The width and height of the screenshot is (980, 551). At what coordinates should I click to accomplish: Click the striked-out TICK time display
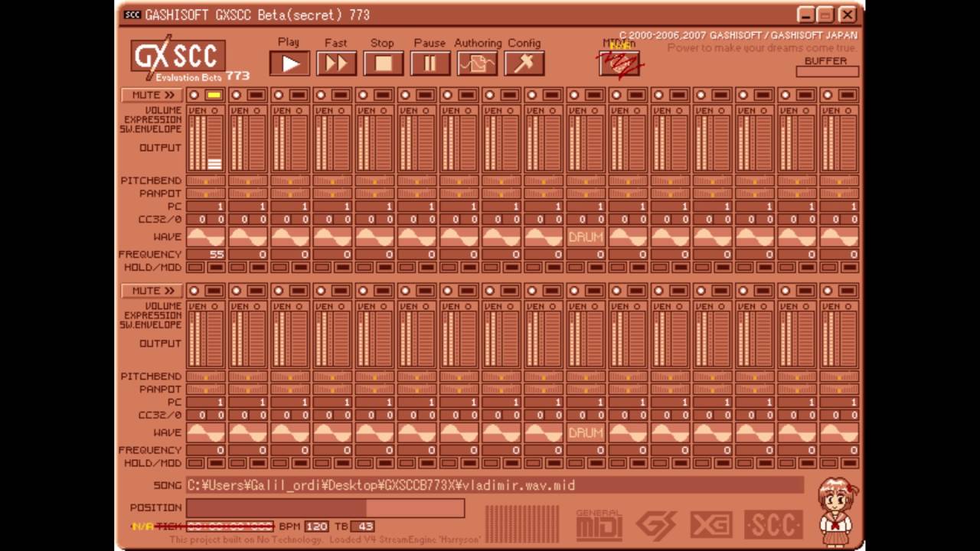pos(230,527)
